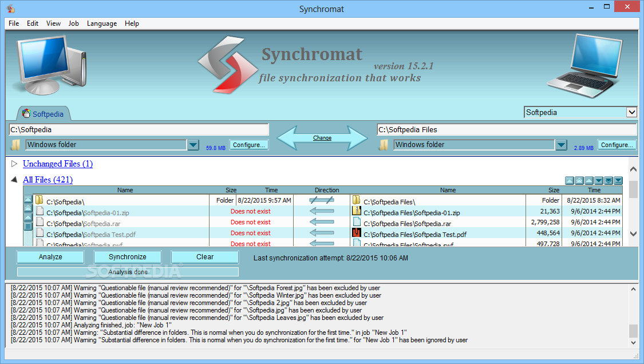This screenshot has width=644, height=364.
Task: Click the Clear button
Action: [205, 257]
